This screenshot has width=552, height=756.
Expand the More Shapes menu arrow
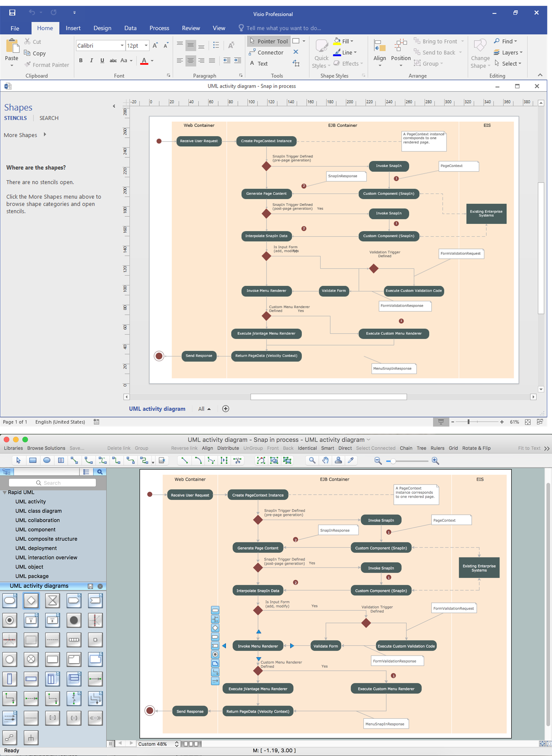click(45, 135)
